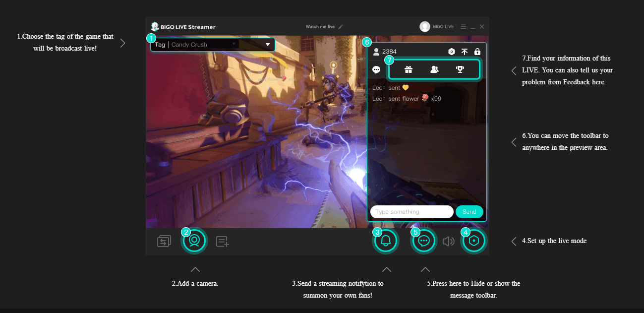
Task: Click the notification bell to summon fans
Action: tap(385, 241)
